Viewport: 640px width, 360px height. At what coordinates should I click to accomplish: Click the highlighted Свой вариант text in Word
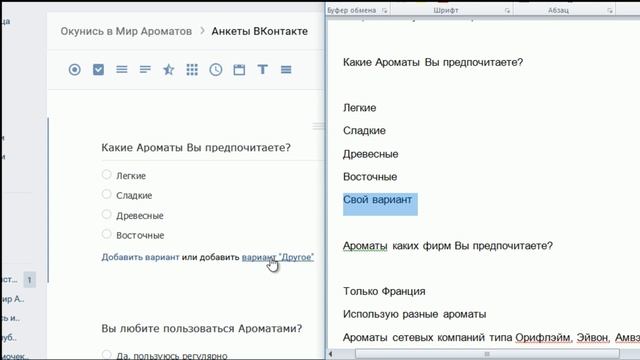coord(378,200)
